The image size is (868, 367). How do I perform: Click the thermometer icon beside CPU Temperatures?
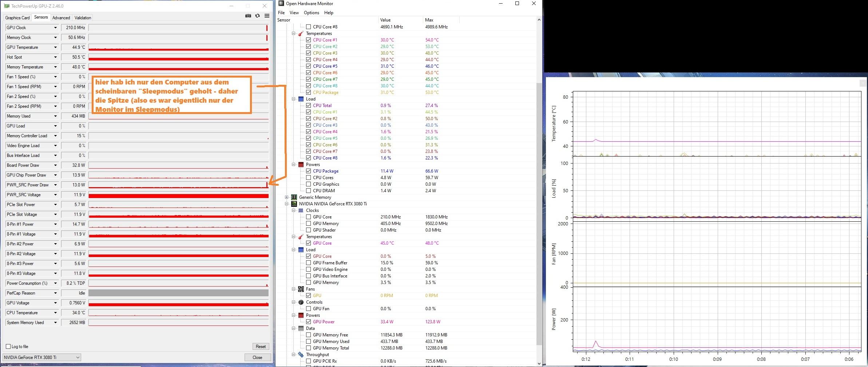[301, 33]
